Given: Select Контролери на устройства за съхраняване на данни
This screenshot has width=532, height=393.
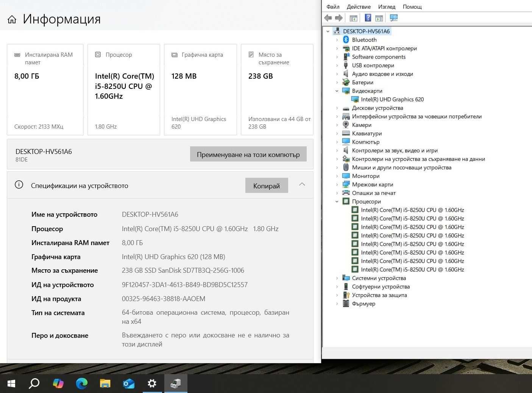Looking at the screenshot, I should tap(418, 159).
